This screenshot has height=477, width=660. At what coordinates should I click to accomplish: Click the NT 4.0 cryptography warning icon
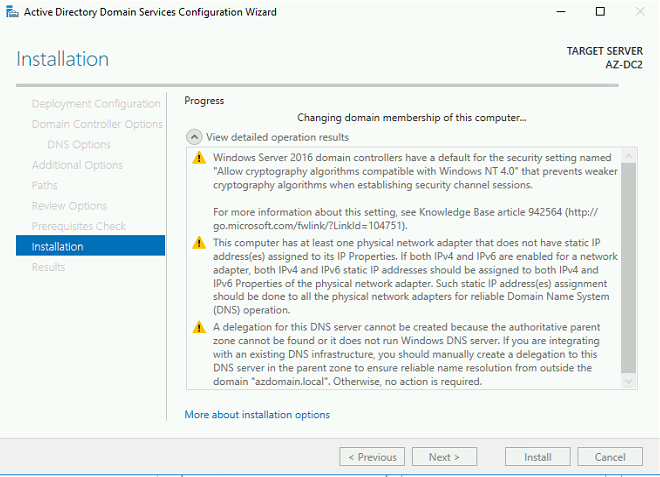coord(199,158)
